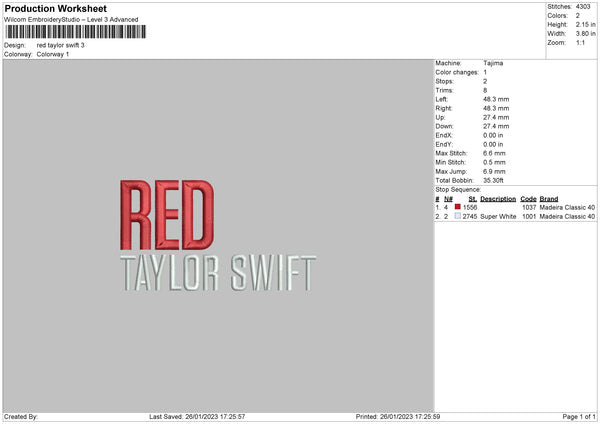Select the Stitches value 4303
600x424 pixels.
point(583,7)
